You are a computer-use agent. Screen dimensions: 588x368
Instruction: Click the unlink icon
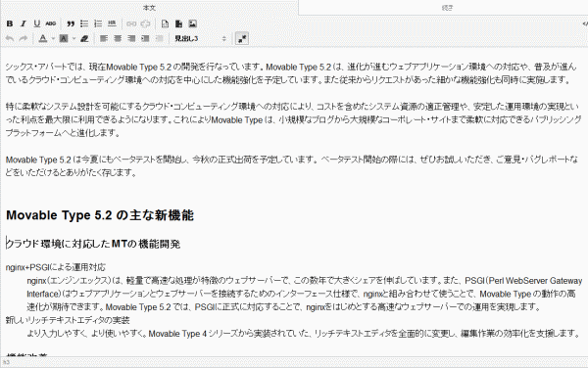(x=145, y=23)
